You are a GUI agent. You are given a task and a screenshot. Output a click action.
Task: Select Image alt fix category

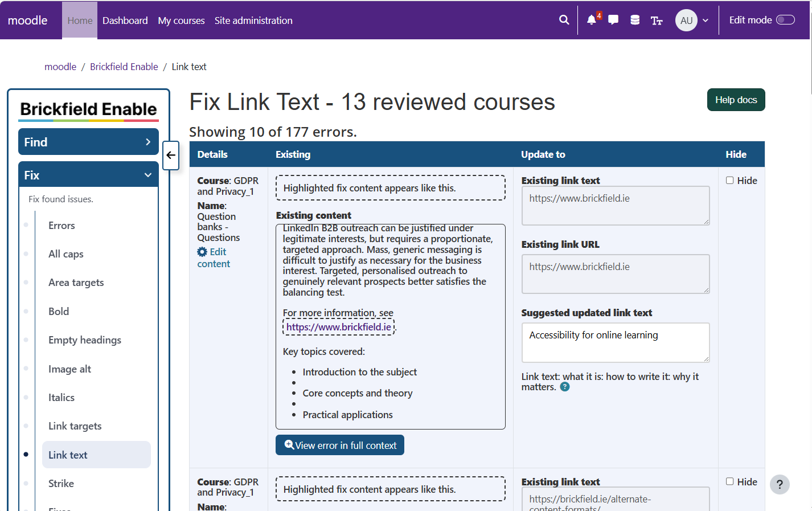click(69, 369)
